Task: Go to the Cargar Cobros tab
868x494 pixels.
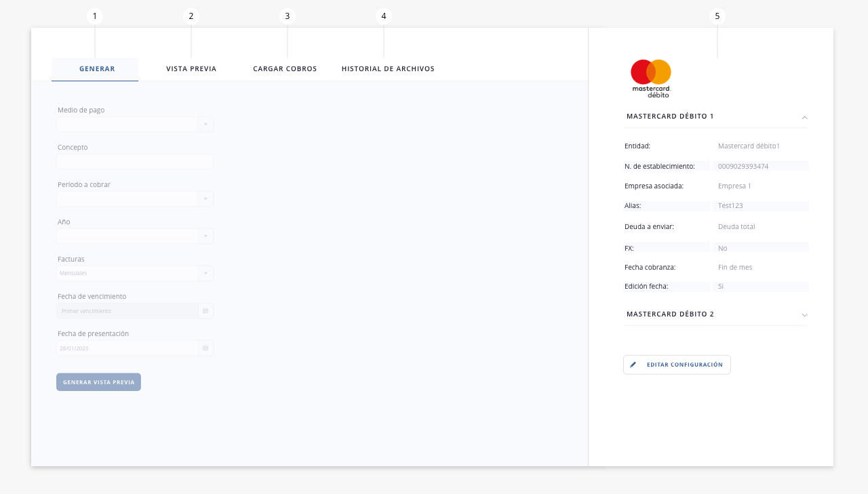Action: pos(285,69)
